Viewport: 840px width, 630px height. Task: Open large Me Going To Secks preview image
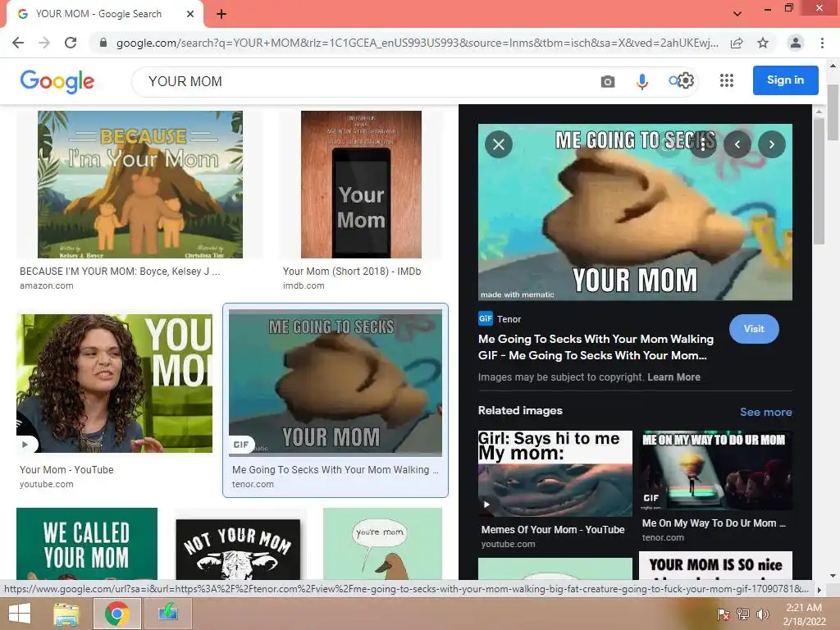(x=635, y=212)
